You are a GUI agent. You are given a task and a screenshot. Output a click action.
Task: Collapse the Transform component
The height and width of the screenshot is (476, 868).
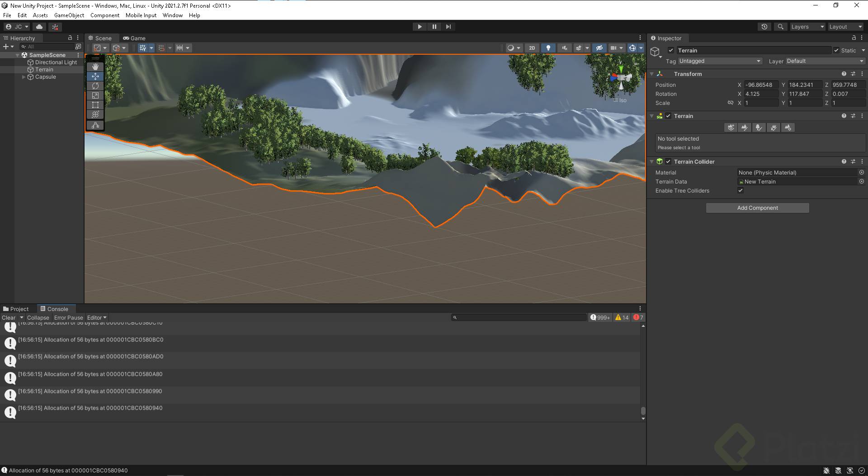click(x=651, y=74)
